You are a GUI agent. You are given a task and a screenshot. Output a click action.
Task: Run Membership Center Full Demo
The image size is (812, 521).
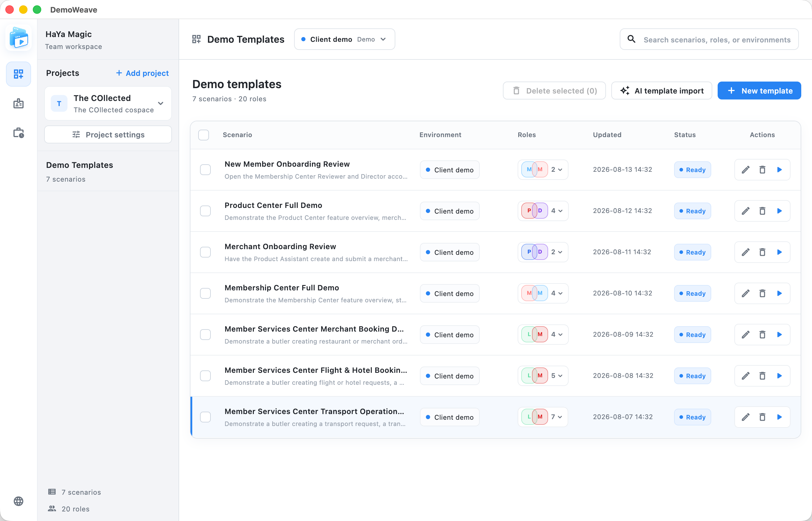click(779, 294)
